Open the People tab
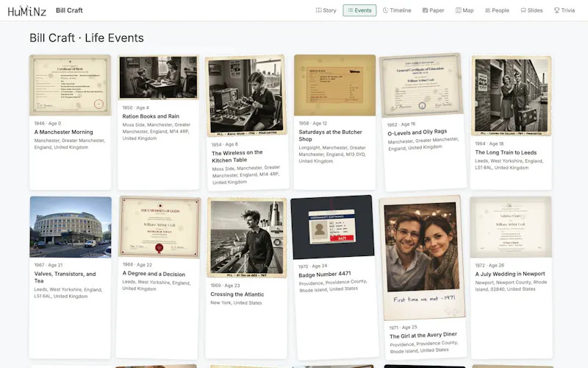Viewport: 588px width, 368px height. tap(497, 10)
